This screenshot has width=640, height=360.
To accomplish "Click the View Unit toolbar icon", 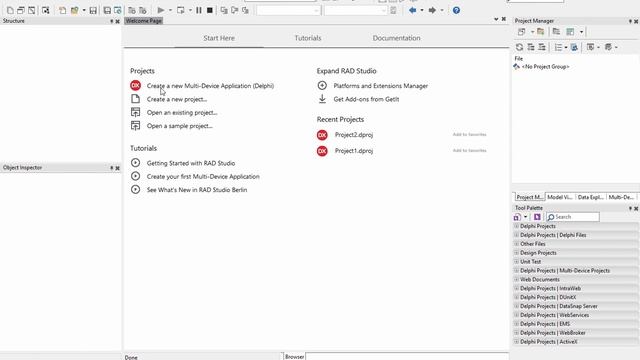I will tap(21, 10).
